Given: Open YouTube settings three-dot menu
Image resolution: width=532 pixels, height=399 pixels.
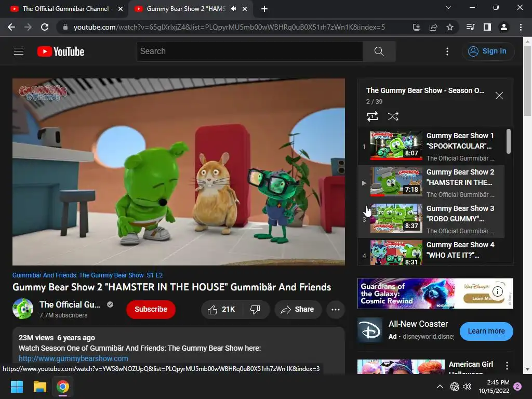Looking at the screenshot, I should (x=447, y=51).
